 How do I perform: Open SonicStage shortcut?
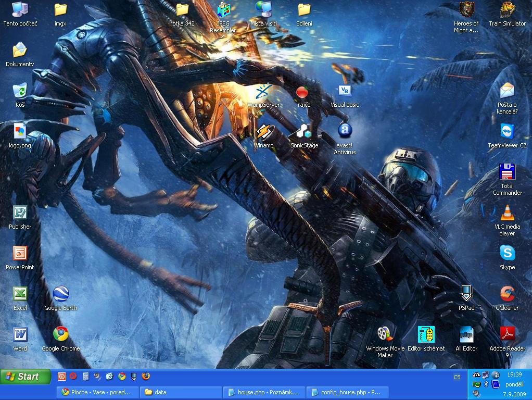tap(305, 136)
